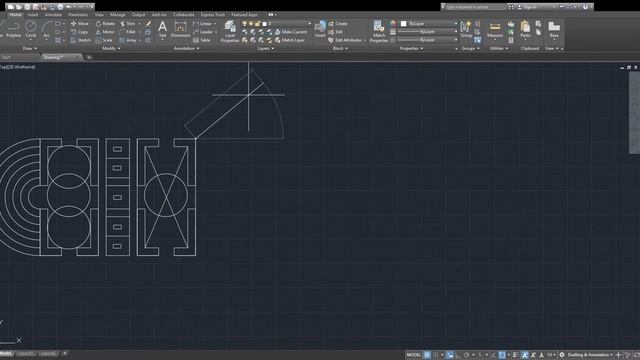
Task: Expand the Block panel
Action: click(x=340, y=49)
